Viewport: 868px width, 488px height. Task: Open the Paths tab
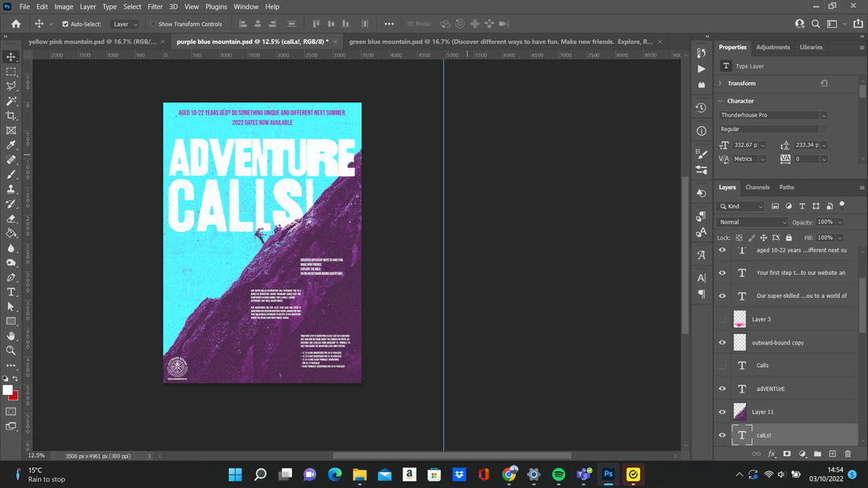pos(787,187)
